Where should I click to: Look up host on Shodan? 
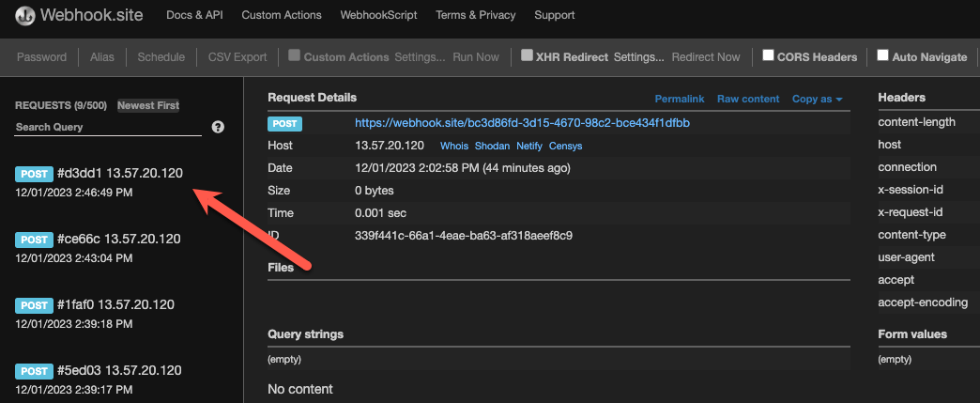[493, 147]
